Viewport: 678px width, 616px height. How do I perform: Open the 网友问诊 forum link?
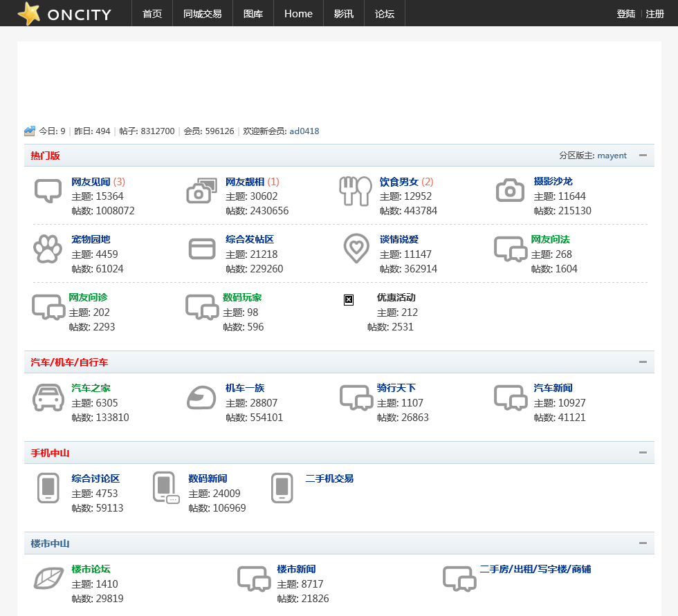point(89,297)
